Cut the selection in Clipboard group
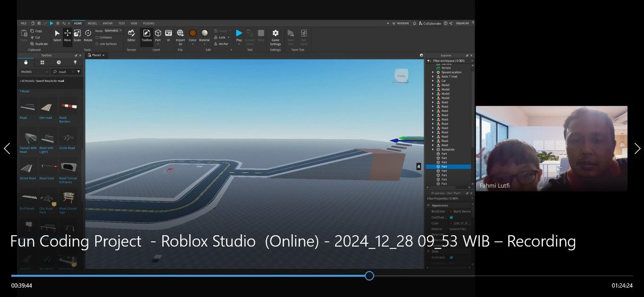Screen dimensions: 644x297 (x=35, y=37)
